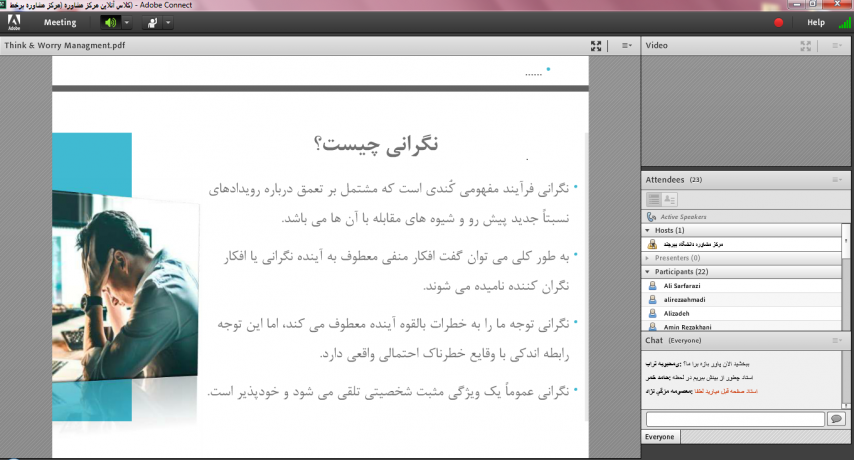Open the Help menu

815,22
